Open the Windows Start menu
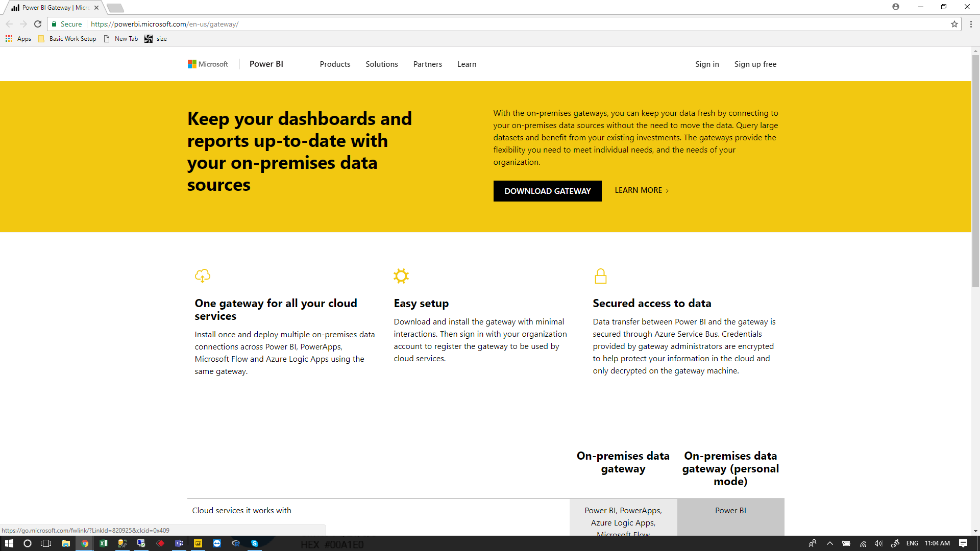980x551 pixels. pyautogui.click(x=9, y=543)
